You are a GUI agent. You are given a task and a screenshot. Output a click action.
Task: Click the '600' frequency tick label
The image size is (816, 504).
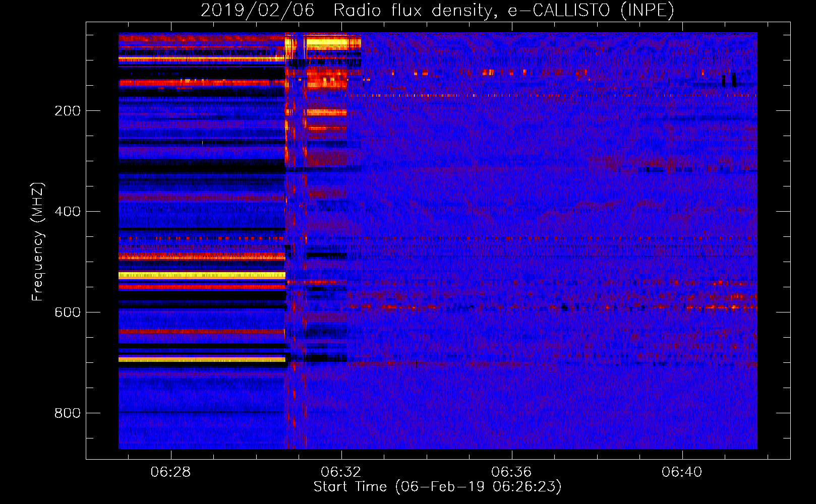(68, 312)
